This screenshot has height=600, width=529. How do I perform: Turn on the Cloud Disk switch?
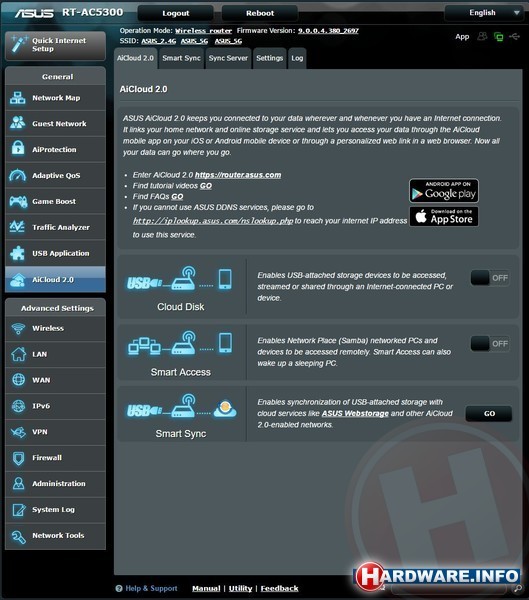click(490, 278)
